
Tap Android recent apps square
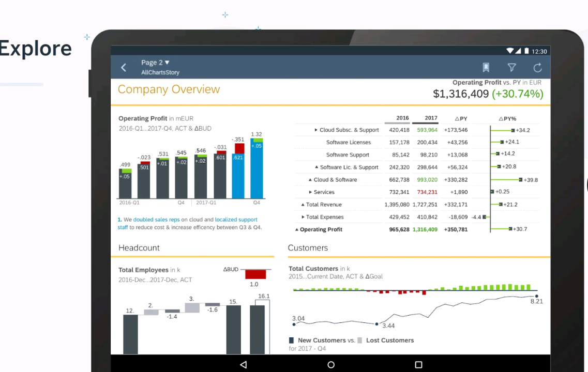point(418,364)
